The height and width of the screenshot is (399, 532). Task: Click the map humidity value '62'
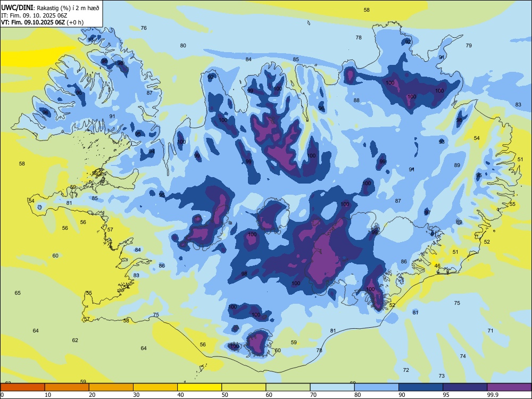click(75, 340)
